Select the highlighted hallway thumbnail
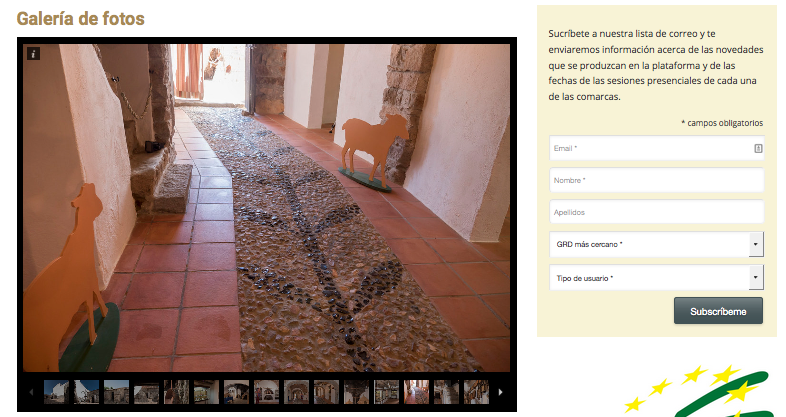Image resolution: width=786 pixels, height=417 pixels. point(417,392)
